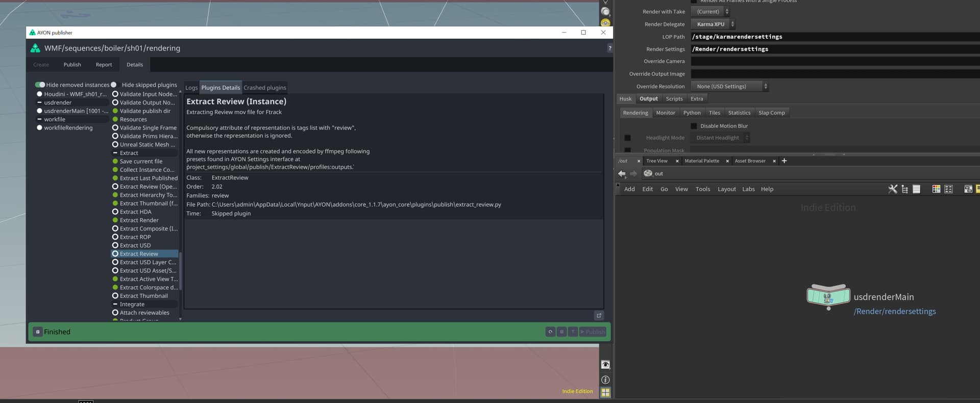Open the Crashed plugins tab
The width and height of the screenshot is (980, 403).
(264, 88)
